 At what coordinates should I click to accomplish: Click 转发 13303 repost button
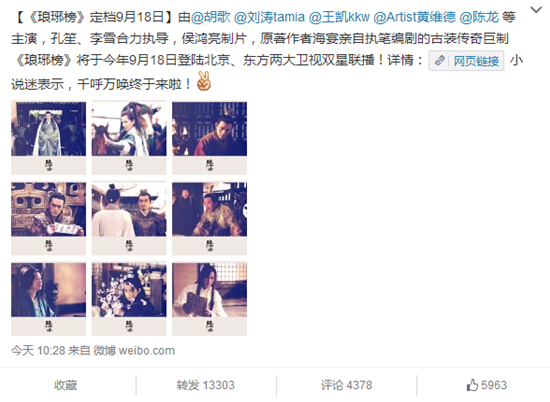click(206, 385)
